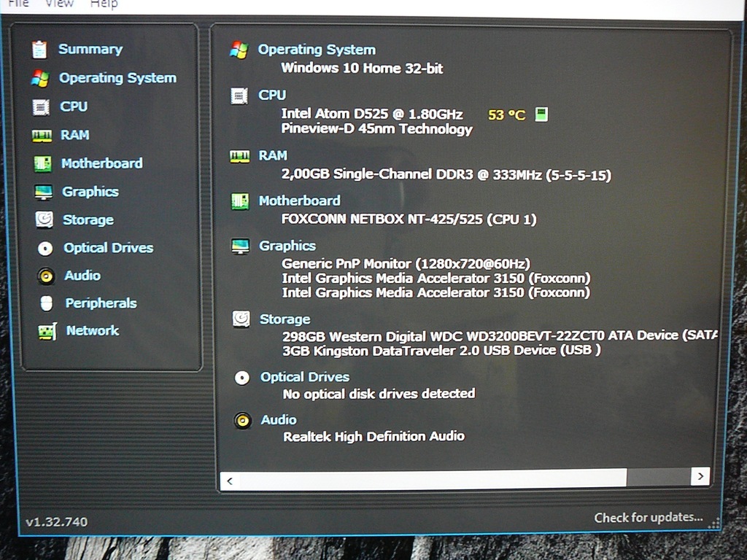The height and width of the screenshot is (560, 747).
Task: Click the Operating System heading link
Action: click(x=317, y=50)
